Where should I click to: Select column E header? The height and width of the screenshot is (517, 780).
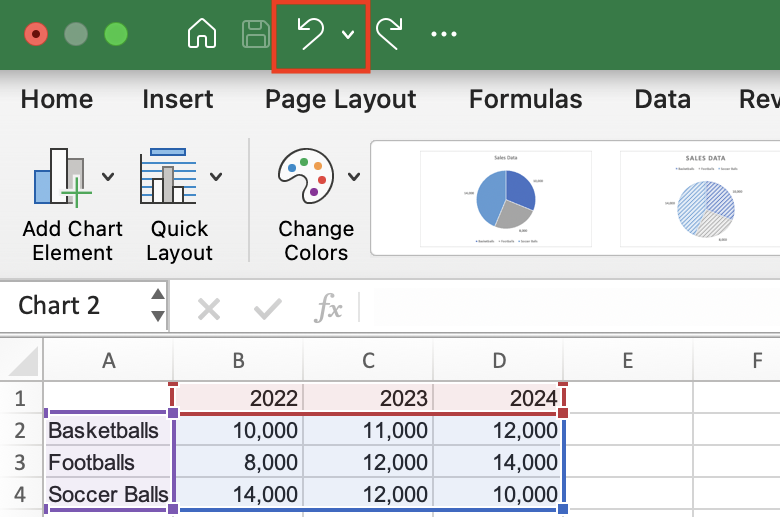pyautogui.click(x=628, y=360)
